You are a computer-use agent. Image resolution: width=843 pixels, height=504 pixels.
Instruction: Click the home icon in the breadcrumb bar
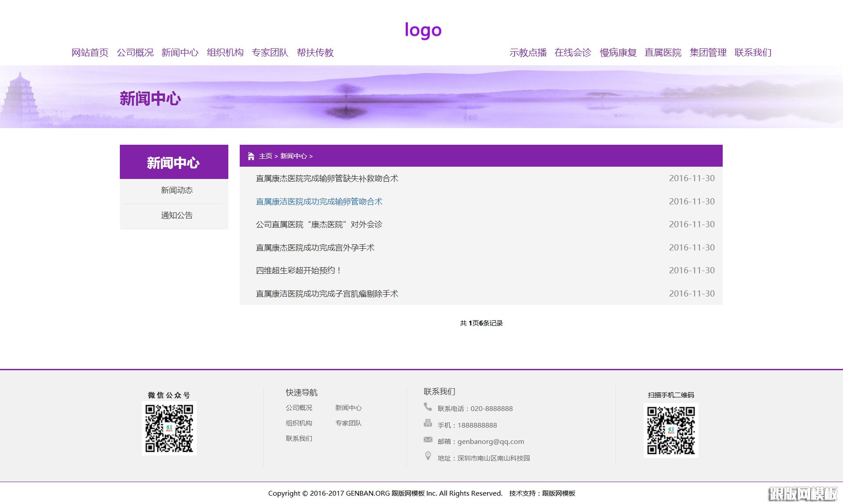point(251,156)
